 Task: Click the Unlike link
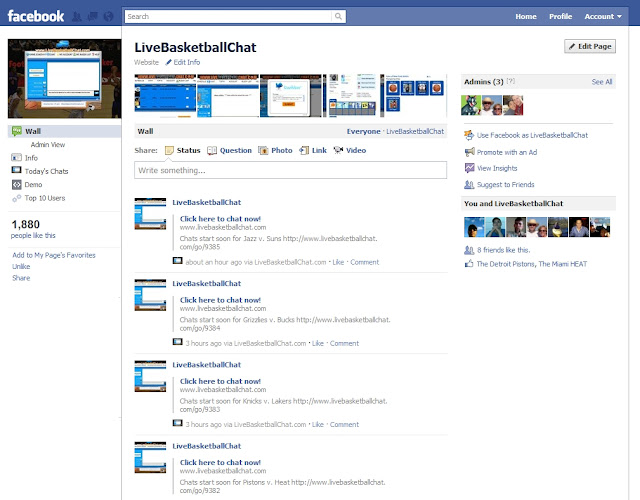click(21, 267)
